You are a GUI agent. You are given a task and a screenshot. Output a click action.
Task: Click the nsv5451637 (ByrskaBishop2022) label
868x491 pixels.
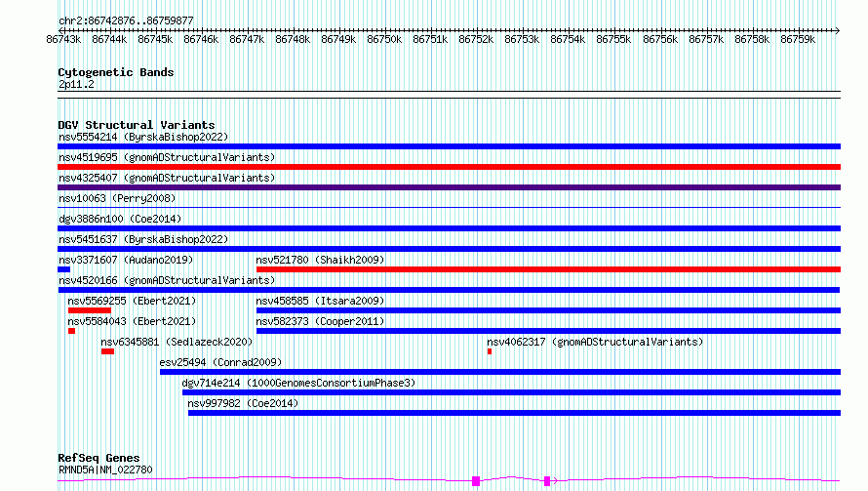coord(143,239)
